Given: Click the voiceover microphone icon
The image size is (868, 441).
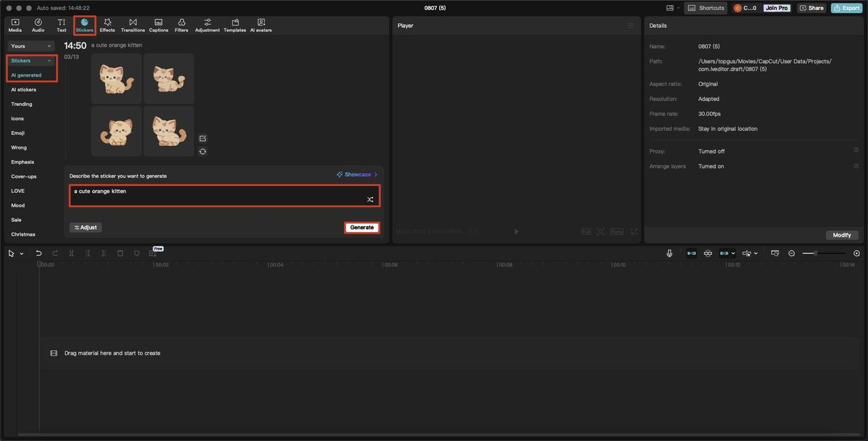Looking at the screenshot, I should click(x=669, y=253).
